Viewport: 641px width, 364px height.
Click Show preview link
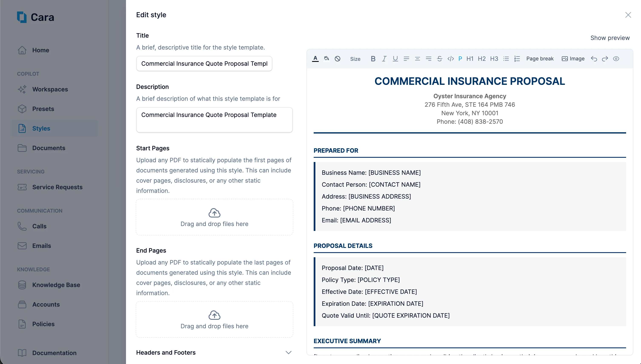(610, 38)
